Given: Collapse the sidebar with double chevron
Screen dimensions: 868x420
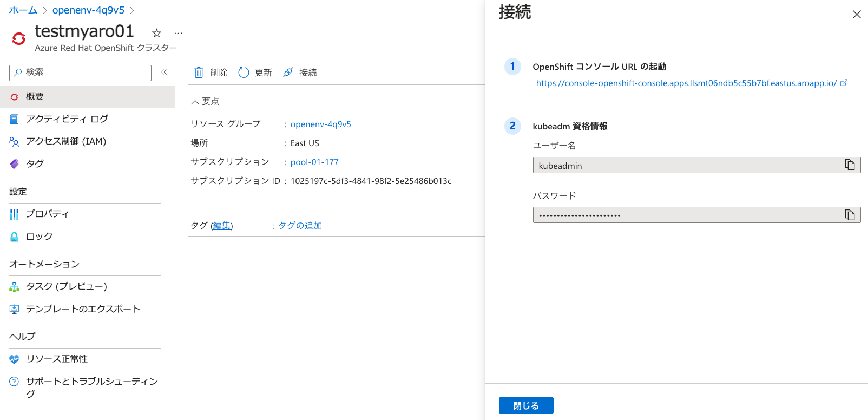Looking at the screenshot, I should tap(164, 72).
